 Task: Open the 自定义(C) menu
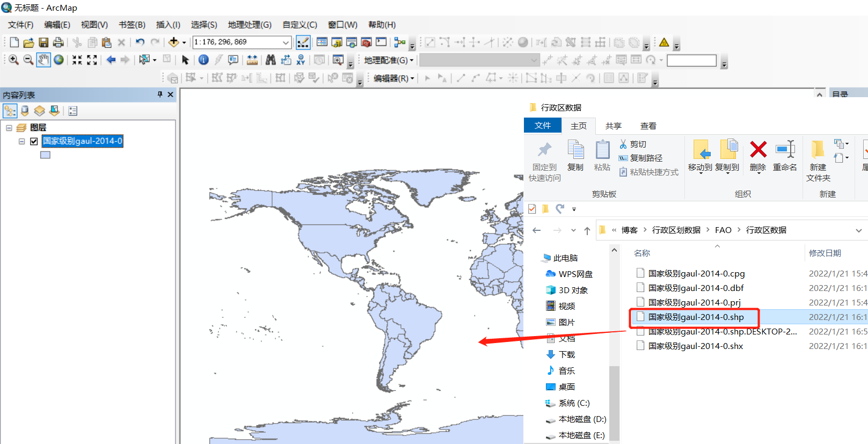click(300, 25)
